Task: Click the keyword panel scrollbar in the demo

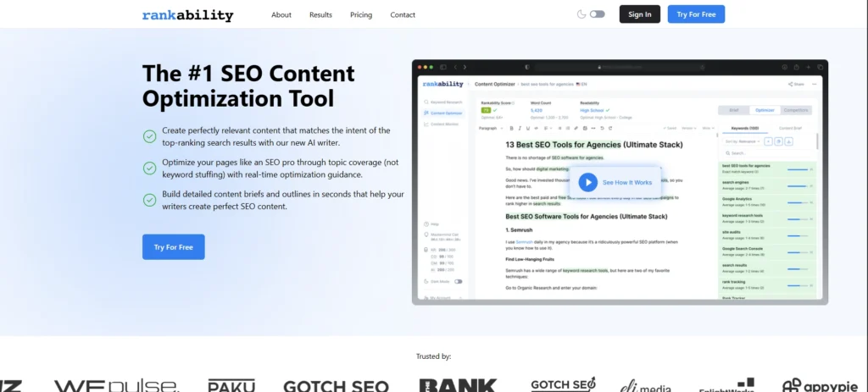Action: 817,141
